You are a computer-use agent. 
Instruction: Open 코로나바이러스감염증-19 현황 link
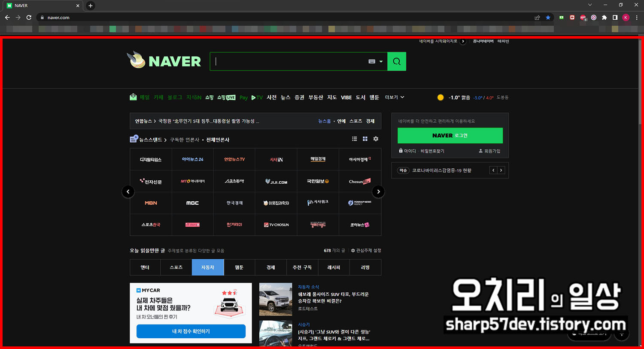[442, 170]
